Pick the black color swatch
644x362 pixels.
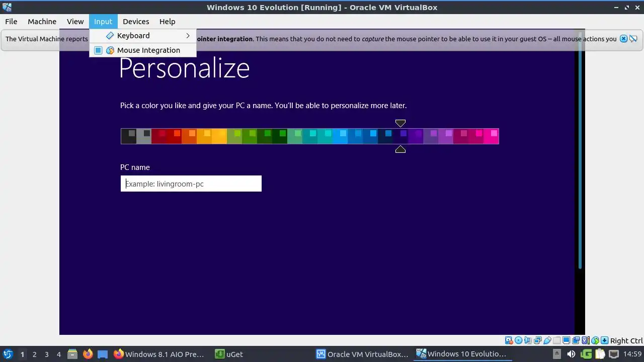coord(128,136)
